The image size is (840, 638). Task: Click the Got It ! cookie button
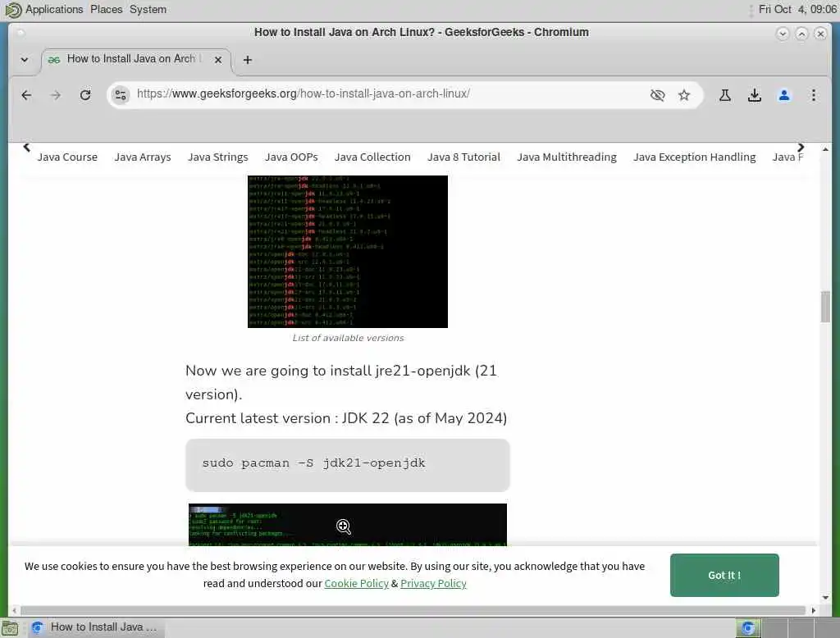coord(724,575)
